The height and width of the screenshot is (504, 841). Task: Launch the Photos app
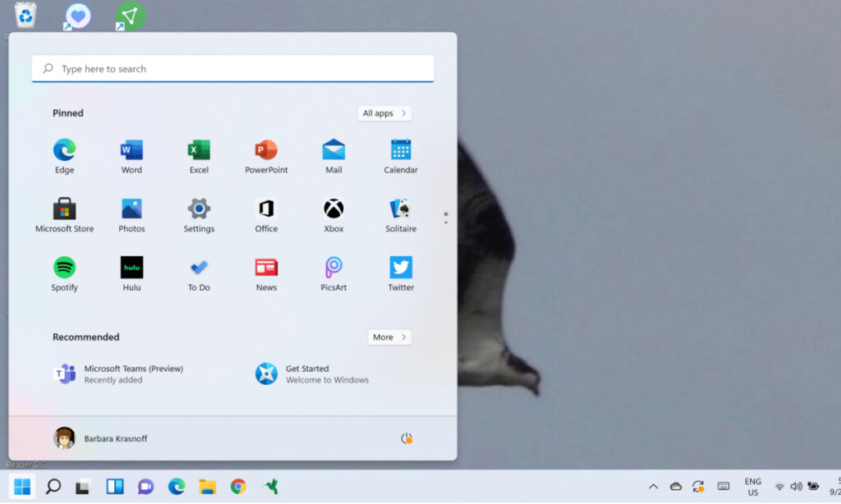[x=131, y=215]
